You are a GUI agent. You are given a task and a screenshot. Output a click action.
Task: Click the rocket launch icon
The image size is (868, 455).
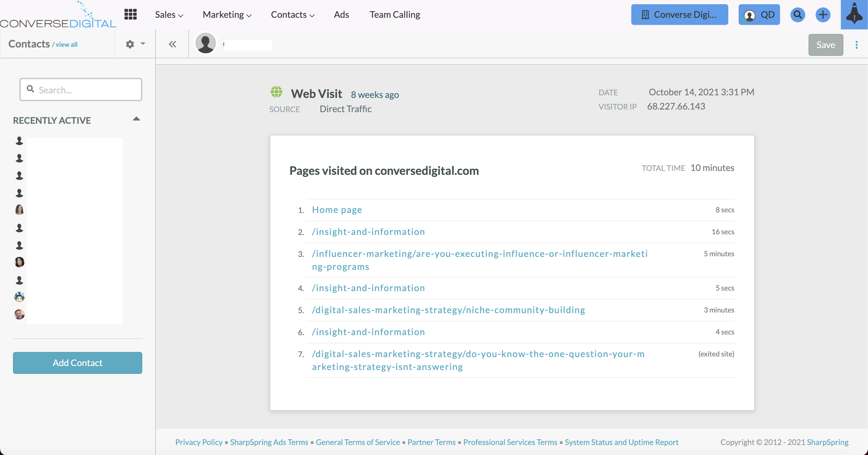(x=854, y=15)
